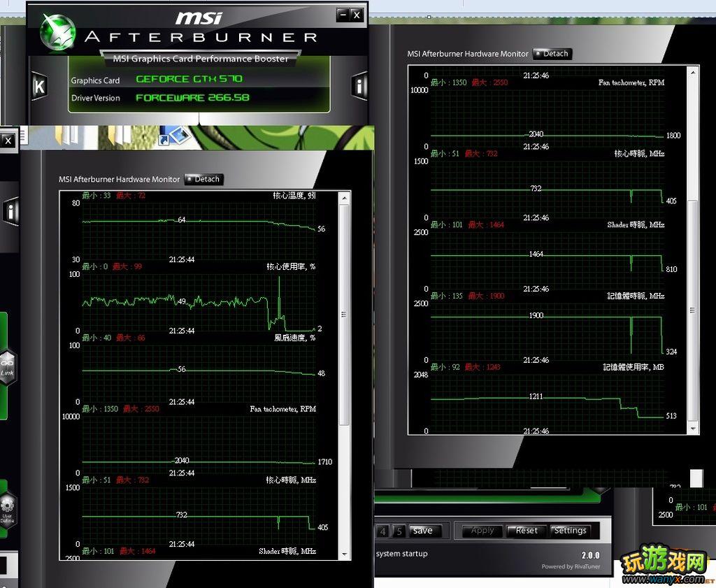Close the MSI Afterburner main window
Screen dimensions: 716x588
[357, 15]
